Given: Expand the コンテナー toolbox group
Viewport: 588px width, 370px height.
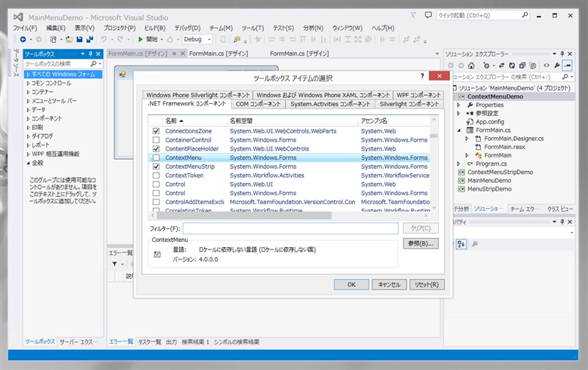Looking at the screenshot, I should tap(28, 92).
